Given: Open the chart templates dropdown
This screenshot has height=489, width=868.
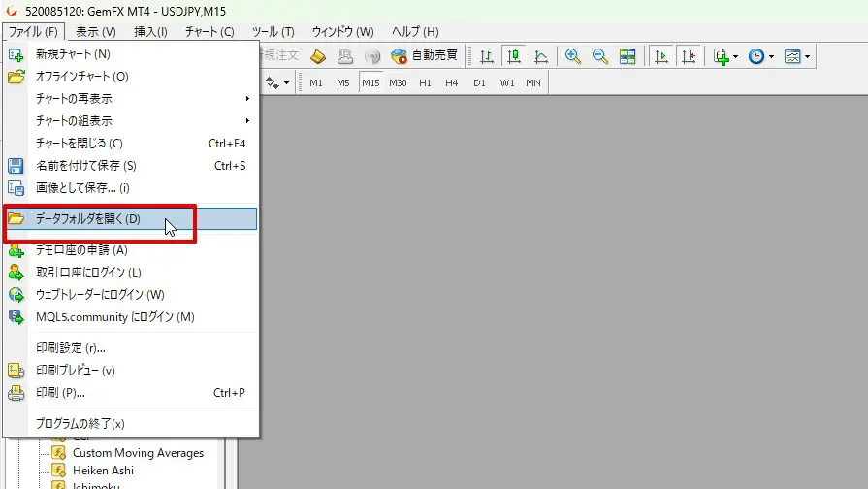Looking at the screenshot, I should coord(797,56).
